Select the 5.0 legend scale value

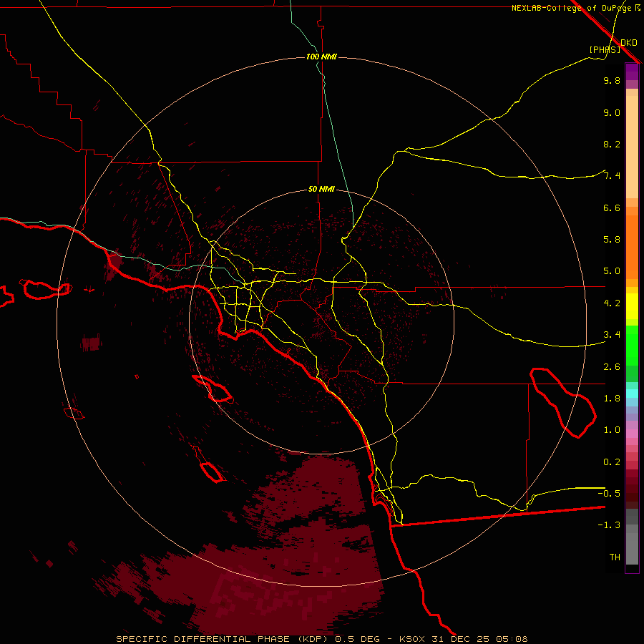click(x=612, y=271)
